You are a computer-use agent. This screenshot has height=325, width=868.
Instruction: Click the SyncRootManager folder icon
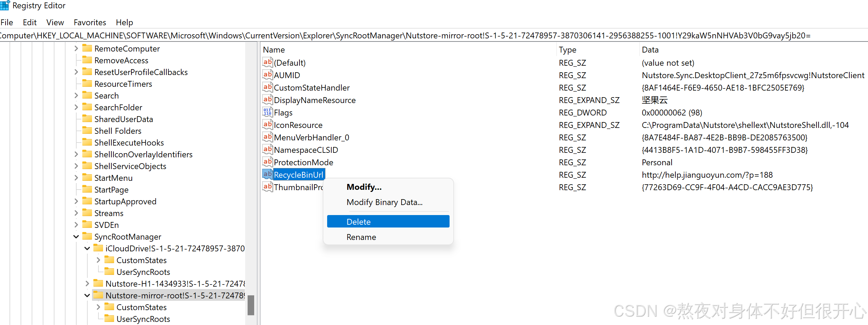click(x=87, y=236)
